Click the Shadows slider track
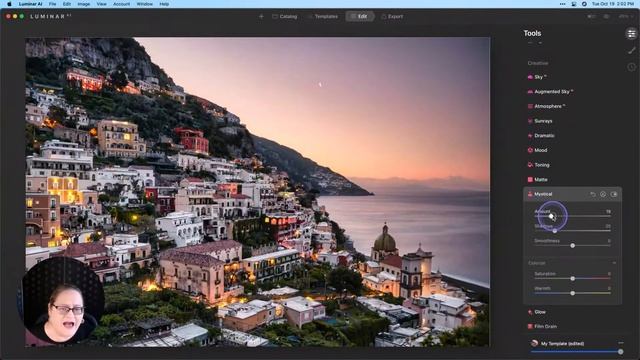The image size is (640, 360). point(572,231)
